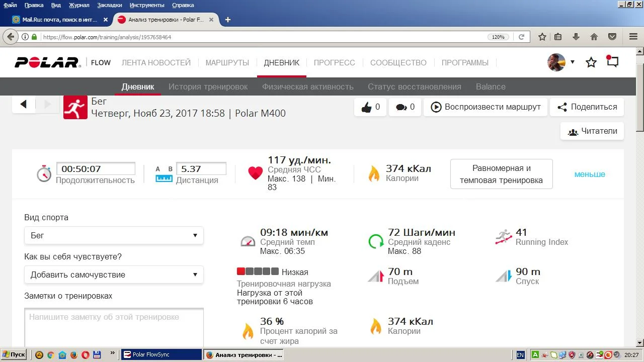
Task: Like this training with thumbs-up button
Action: (x=370, y=107)
